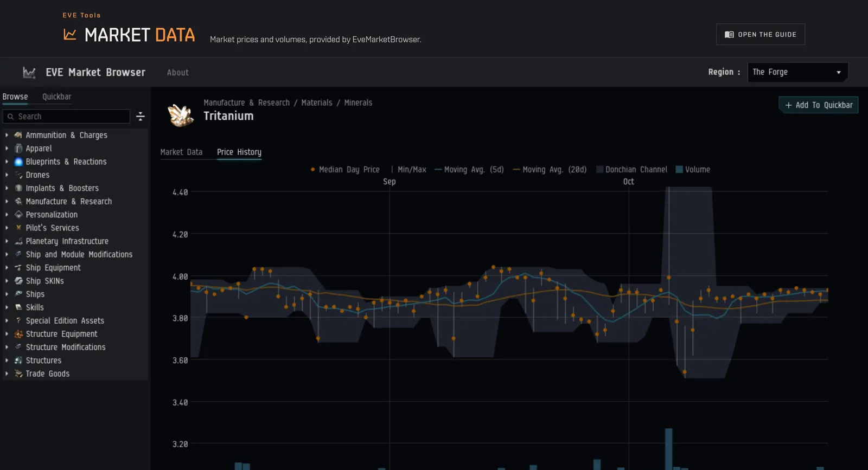This screenshot has width=868, height=470.
Task: Toggle the Donchian Channel legend entry
Action: click(632, 170)
